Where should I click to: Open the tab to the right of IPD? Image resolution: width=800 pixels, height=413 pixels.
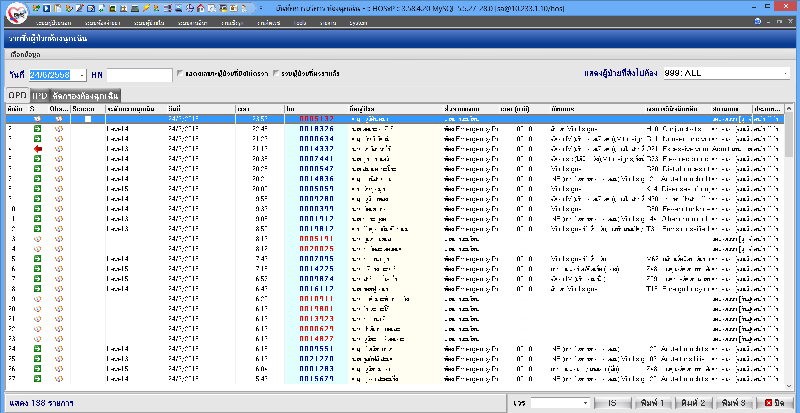86,95
